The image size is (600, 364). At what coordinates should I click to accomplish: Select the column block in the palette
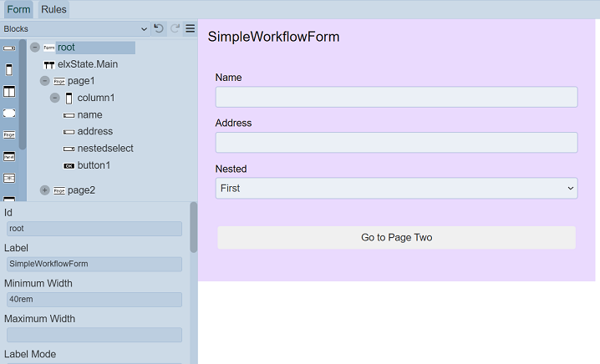[9, 69]
